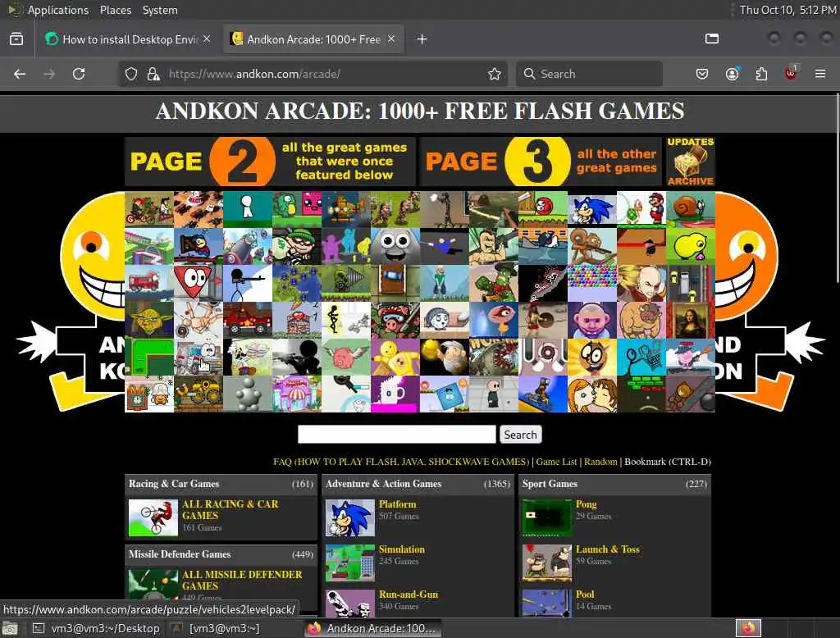Reload the current page
Image resolution: width=840 pixels, height=638 pixels.
(x=79, y=74)
